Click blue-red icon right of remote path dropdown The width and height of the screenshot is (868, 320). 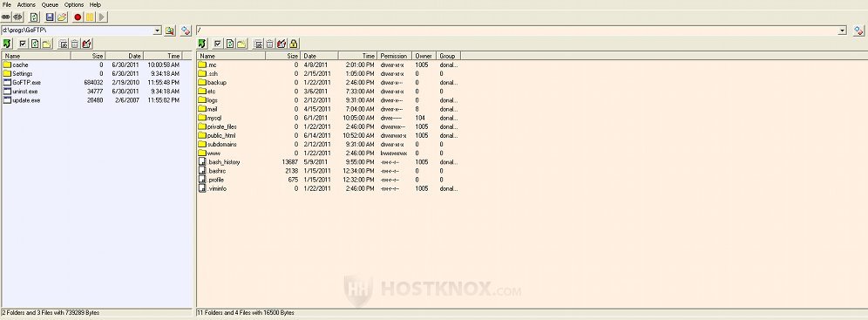click(858, 31)
